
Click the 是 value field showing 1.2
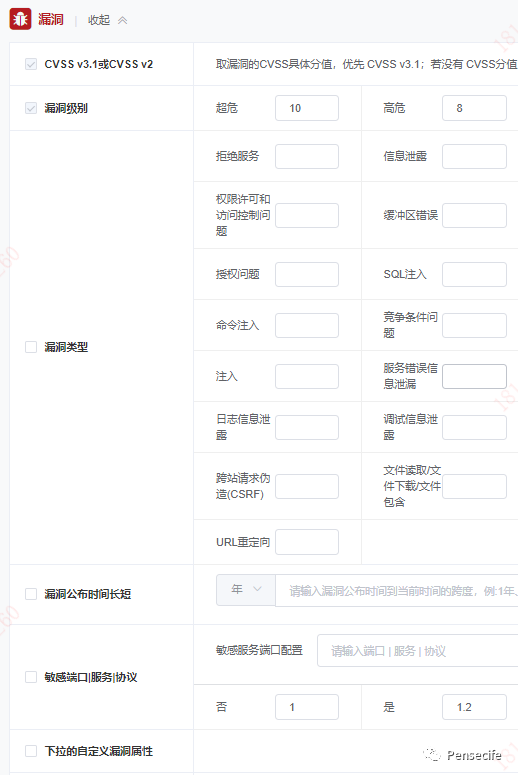pos(474,707)
